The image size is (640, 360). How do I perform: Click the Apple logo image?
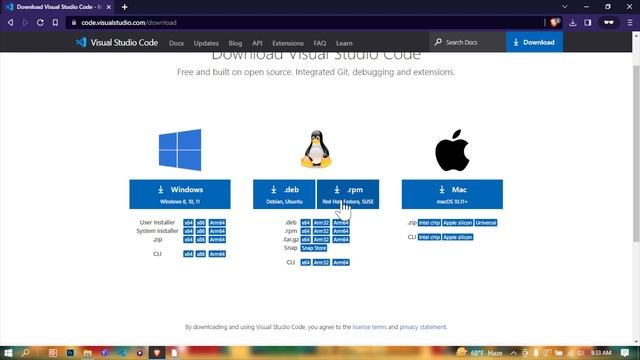(452, 150)
